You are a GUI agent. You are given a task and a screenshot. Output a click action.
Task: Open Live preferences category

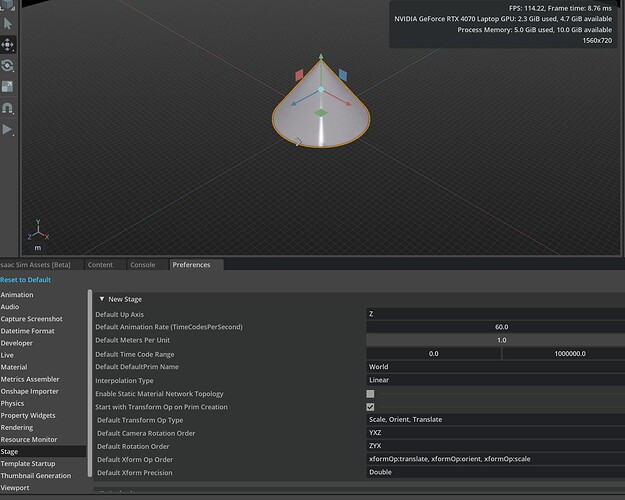pyautogui.click(x=7, y=355)
